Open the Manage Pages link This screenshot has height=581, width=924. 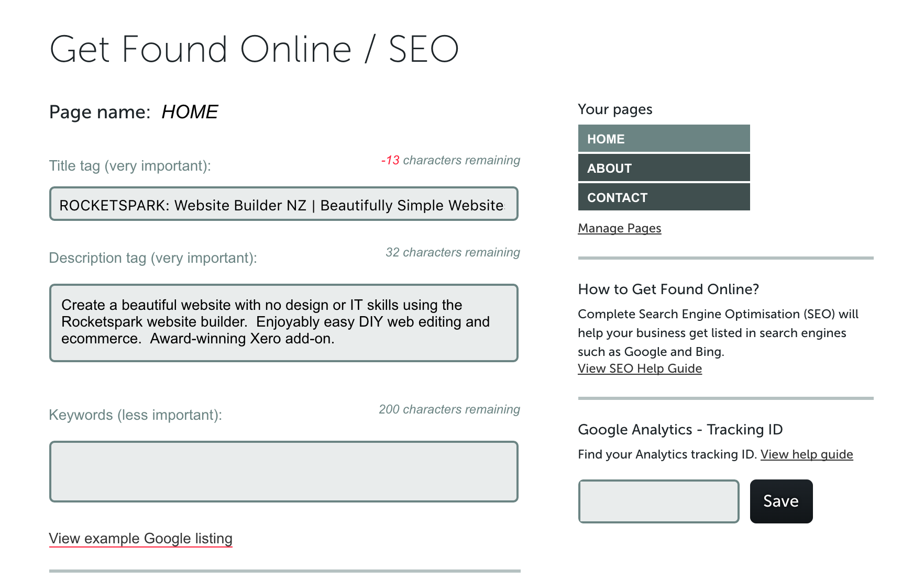click(x=619, y=228)
